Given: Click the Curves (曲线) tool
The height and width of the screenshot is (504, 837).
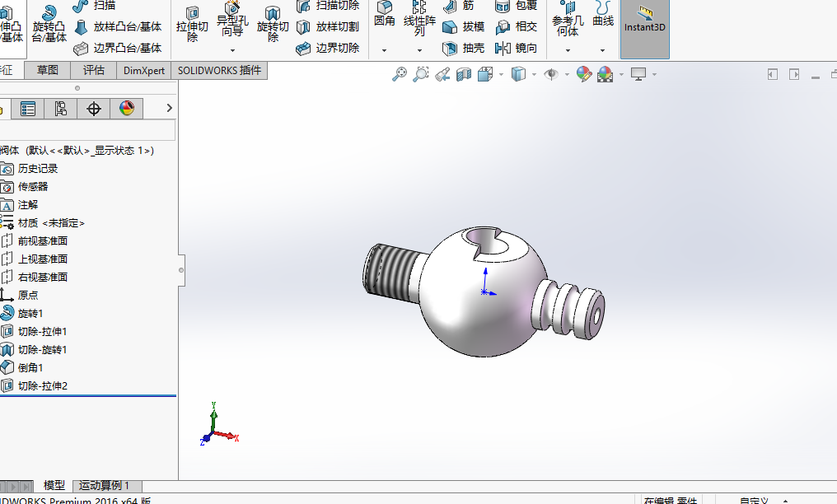Looking at the screenshot, I should (x=603, y=15).
